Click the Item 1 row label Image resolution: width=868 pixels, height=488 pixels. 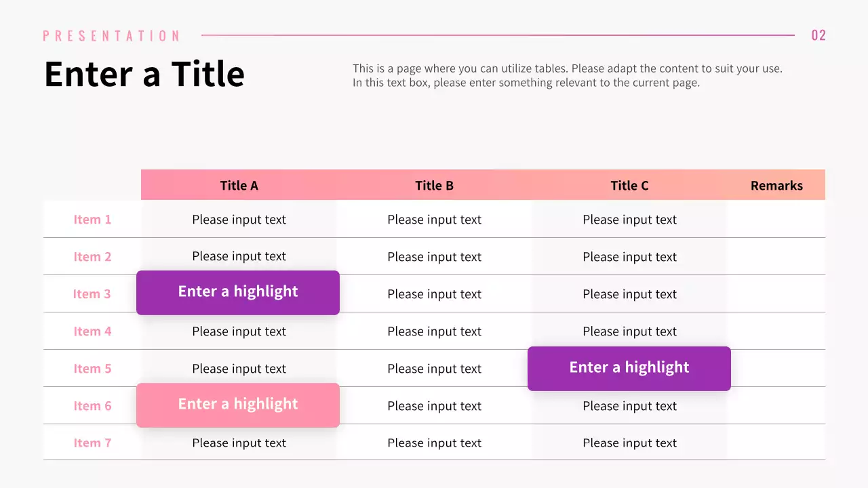(92, 220)
